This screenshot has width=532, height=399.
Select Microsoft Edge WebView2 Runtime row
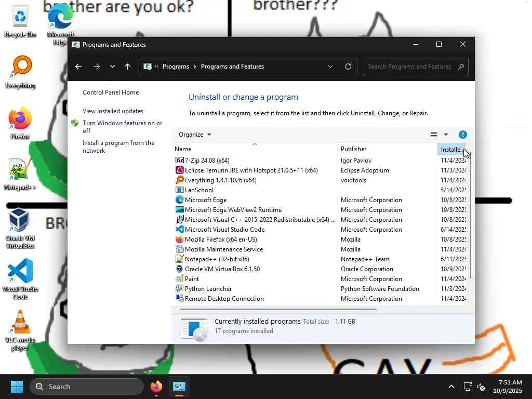click(319, 210)
